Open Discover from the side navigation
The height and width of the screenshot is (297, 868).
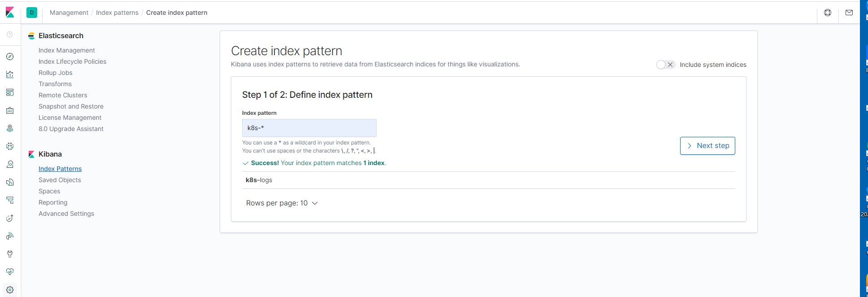(10, 57)
